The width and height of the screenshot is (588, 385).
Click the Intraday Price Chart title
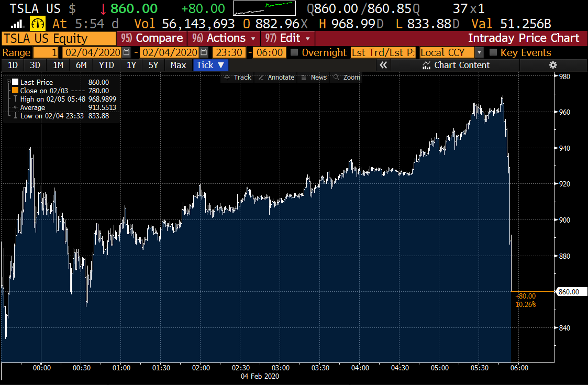point(524,38)
